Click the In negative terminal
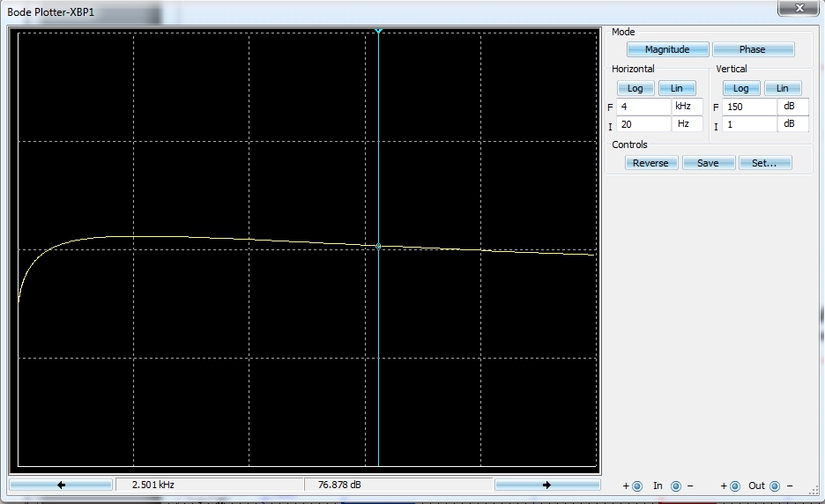The width and height of the screenshot is (825, 504). 676,485
